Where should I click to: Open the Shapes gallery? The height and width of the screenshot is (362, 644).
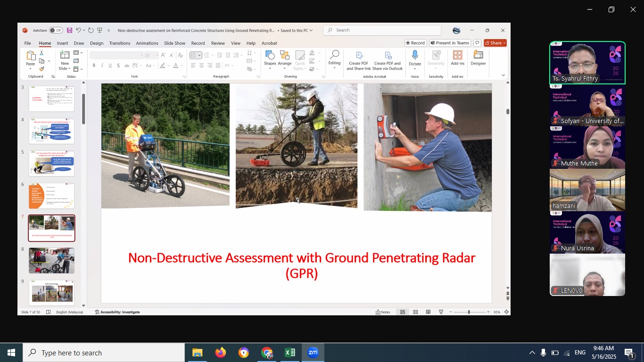point(270,59)
